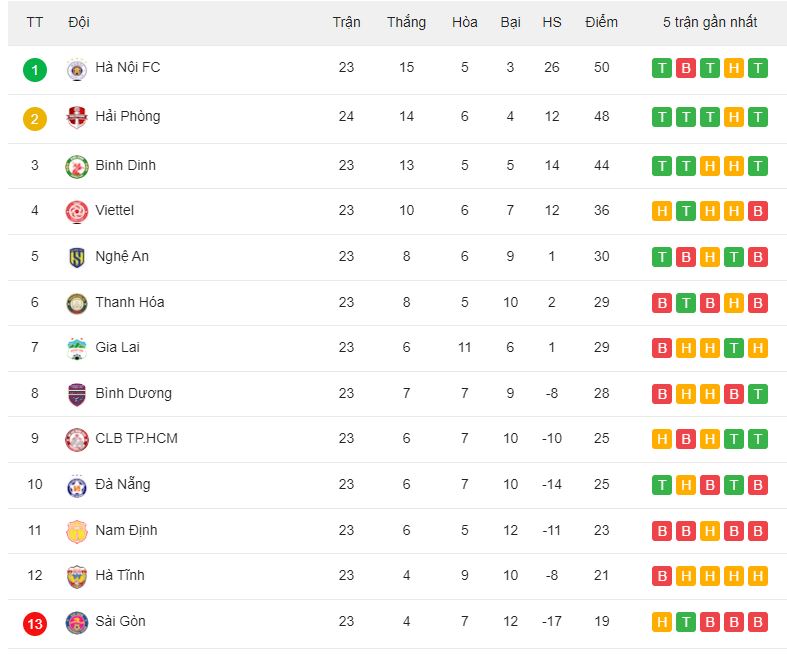Click the Hà Nội FC club logo
Screen dimensions: 787x654
point(77,69)
